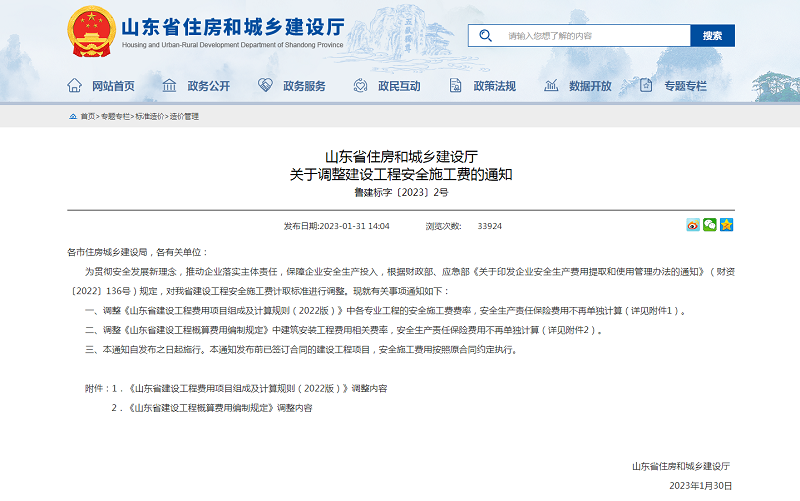
Task: Open 数据开放 menu item
Action: pyautogui.click(x=590, y=86)
